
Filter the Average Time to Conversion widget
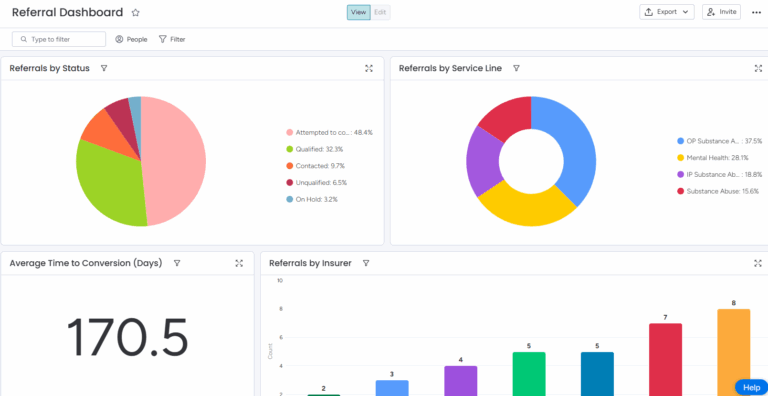pos(177,263)
